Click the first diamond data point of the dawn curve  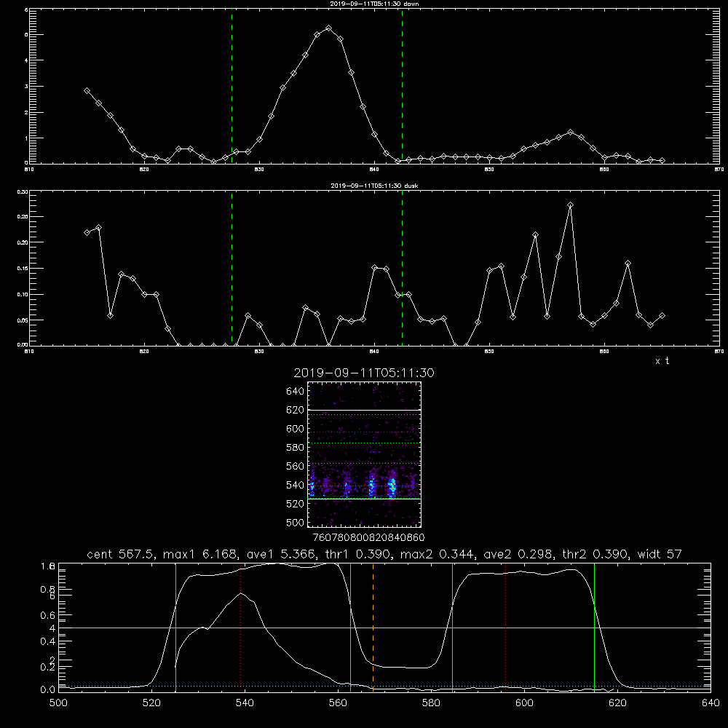click(x=87, y=90)
